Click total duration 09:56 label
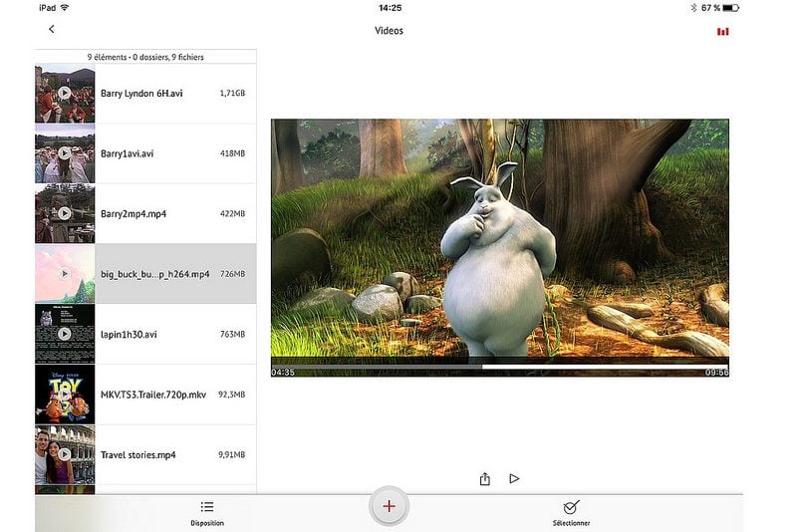 tap(716, 373)
